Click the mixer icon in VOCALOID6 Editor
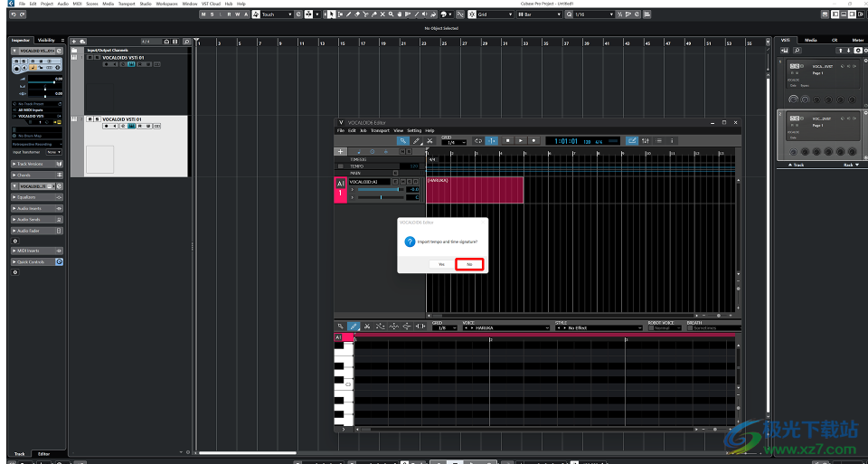 [x=646, y=140]
